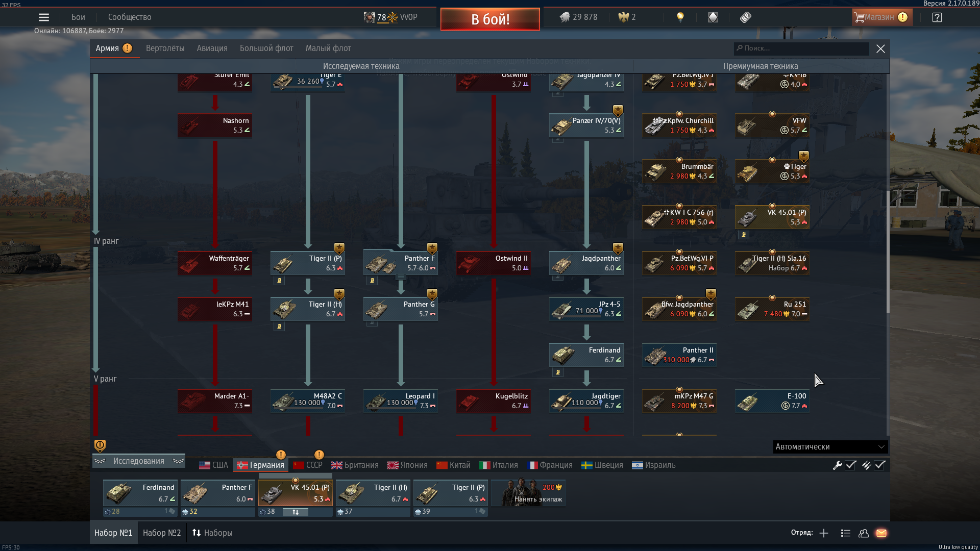Switch to Набор №2 preset
Image resolution: width=980 pixels, height=551 pixels.
coord(162,533)
